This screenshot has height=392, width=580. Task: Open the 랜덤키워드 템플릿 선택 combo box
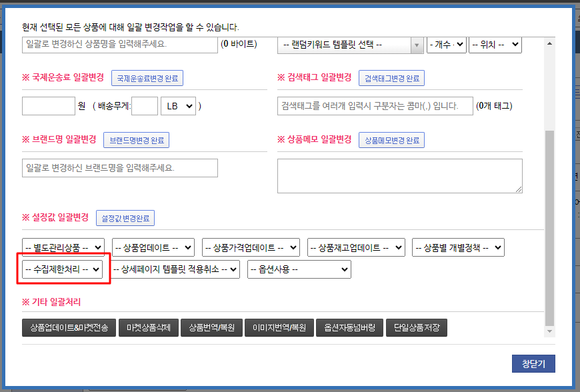click(351, 45)
